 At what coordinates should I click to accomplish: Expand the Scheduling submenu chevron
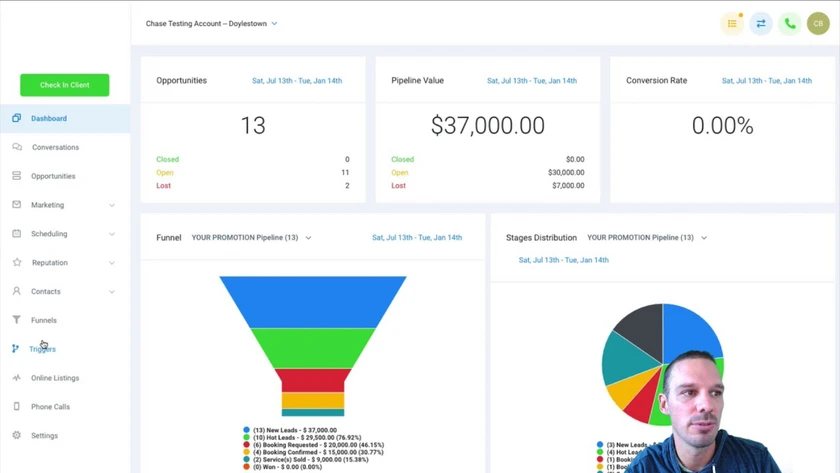[111, 234]
